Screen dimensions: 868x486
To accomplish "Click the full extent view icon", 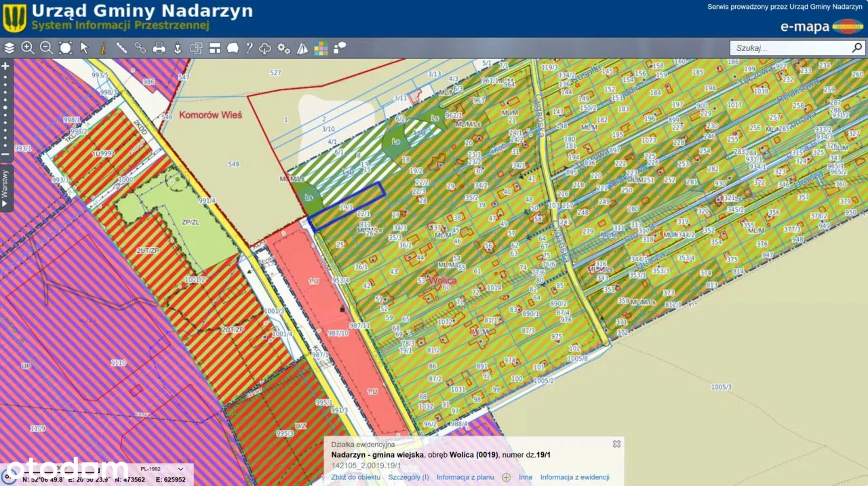I will click(65, 48).
